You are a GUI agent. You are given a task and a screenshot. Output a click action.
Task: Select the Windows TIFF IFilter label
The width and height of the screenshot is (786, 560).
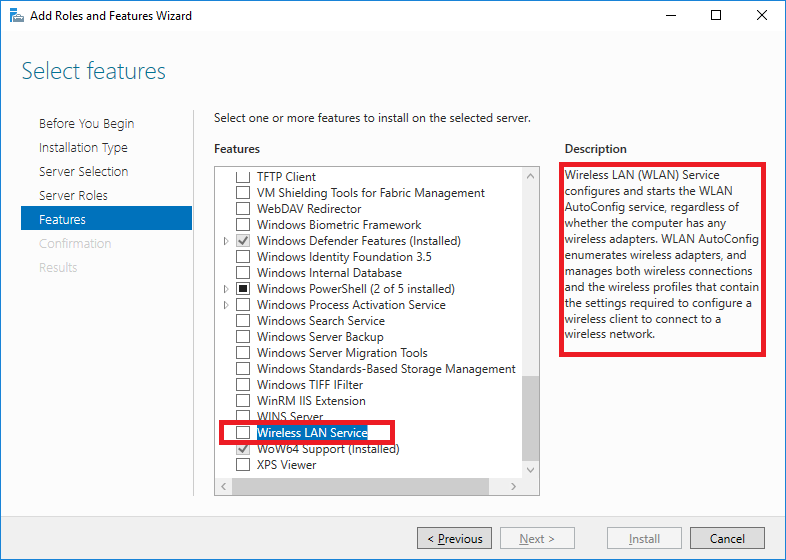310,385
